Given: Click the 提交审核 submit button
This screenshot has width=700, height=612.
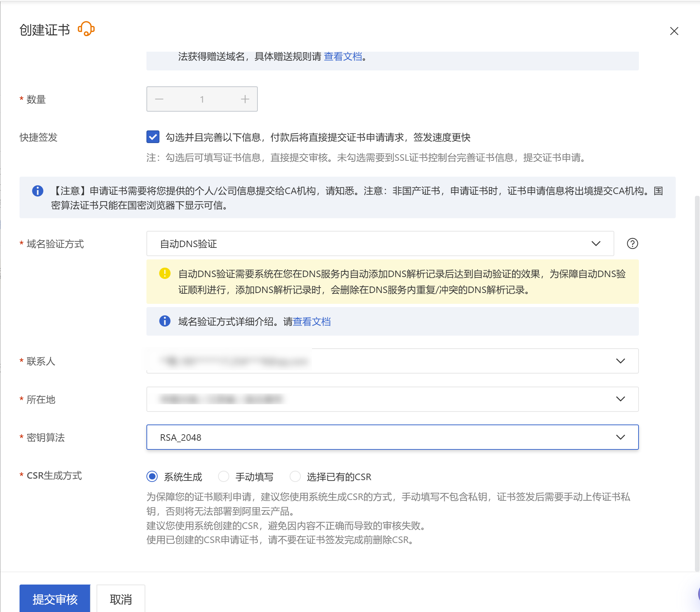Looking at the screenshot, I should (55, 599).
